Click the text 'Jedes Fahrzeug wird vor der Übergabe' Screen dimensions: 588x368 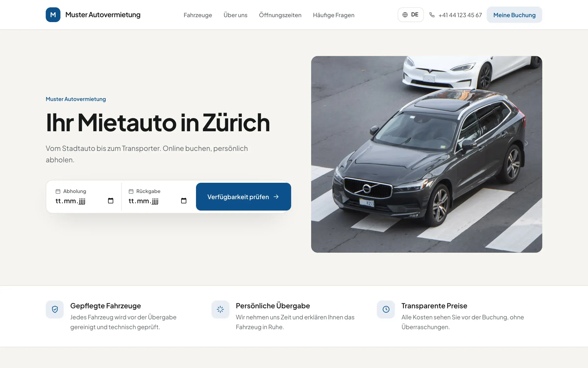tap(123, 317)
